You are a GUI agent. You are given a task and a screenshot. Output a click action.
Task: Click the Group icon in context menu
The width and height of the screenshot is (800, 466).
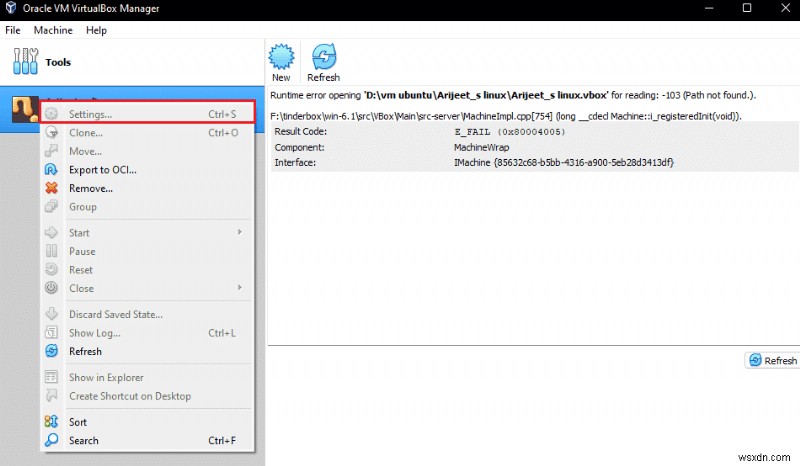pos(51,207)
